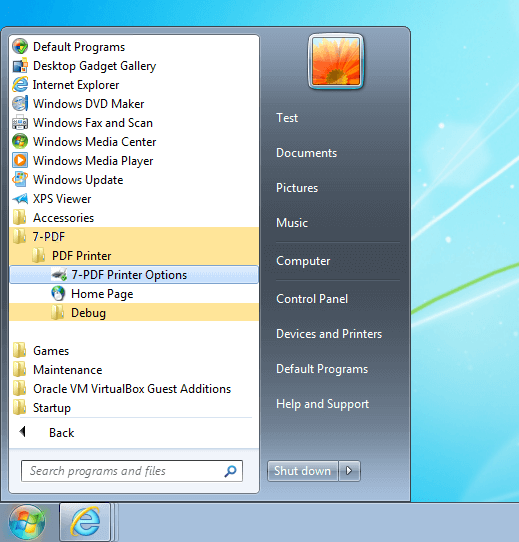Open Music library link
Screen dimensions: 519x542
pyautogui.click(x=292, y=223)
